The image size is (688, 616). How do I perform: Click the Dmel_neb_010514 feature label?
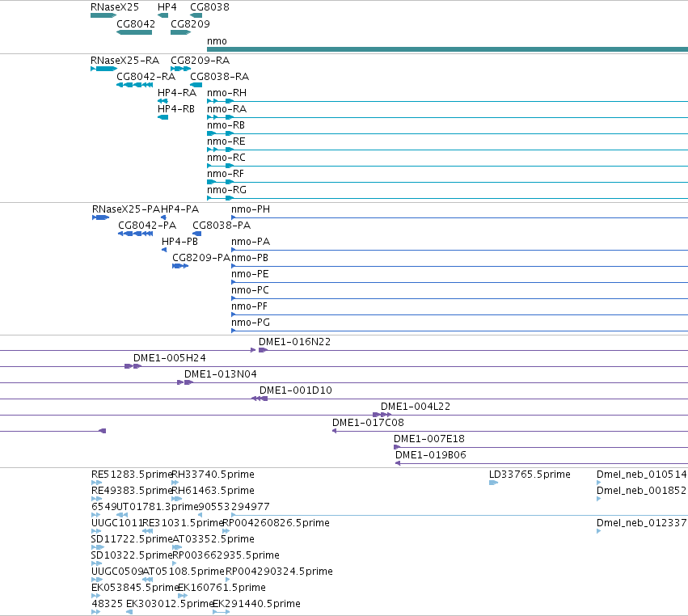(641, 475)
